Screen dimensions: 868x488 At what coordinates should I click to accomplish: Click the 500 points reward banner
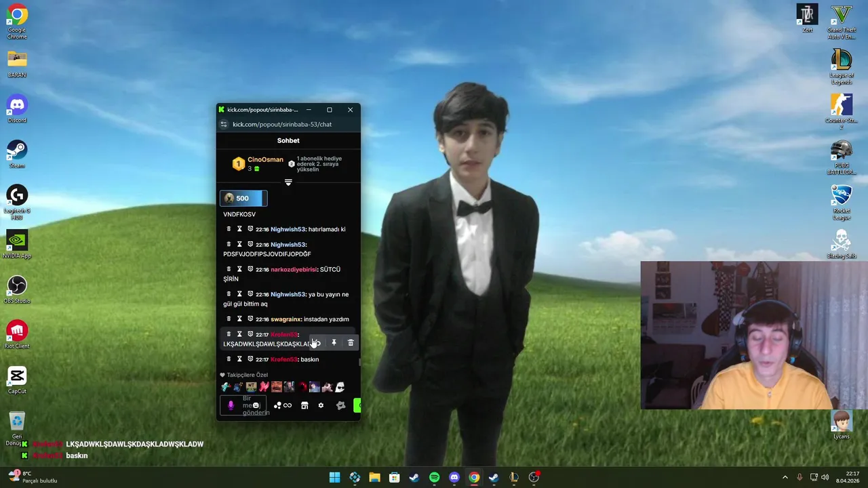coord(243,199)
